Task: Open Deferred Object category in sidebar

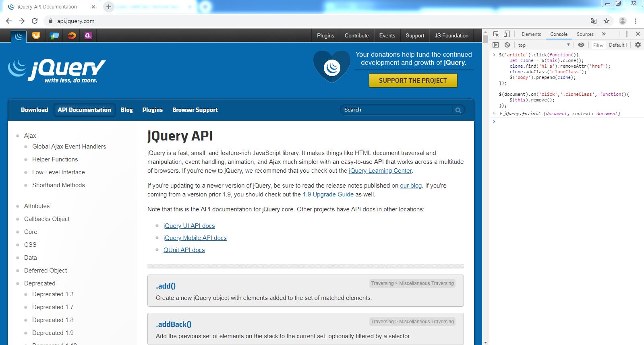Action: coord(46,271)
